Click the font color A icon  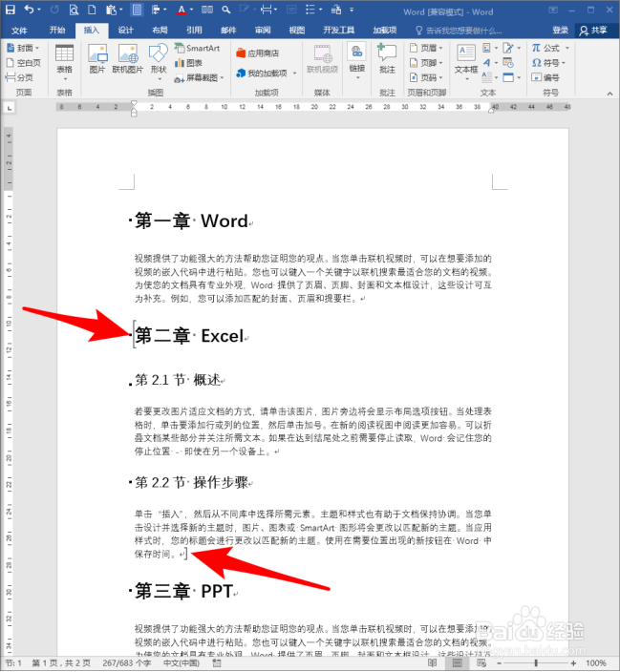pos(182,10)
